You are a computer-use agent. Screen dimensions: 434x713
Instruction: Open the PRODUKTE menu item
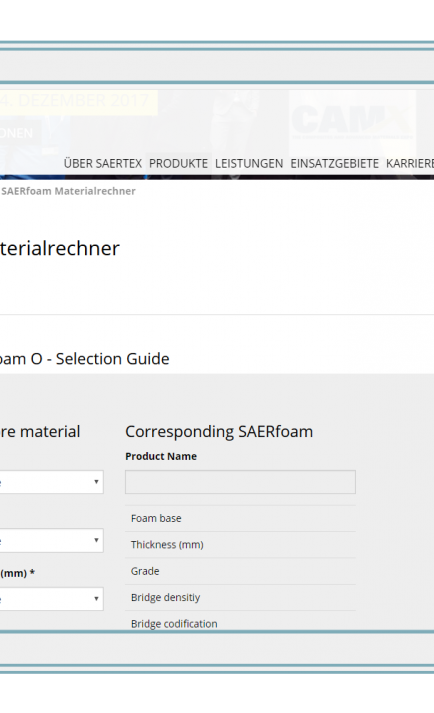click(178, 163)
